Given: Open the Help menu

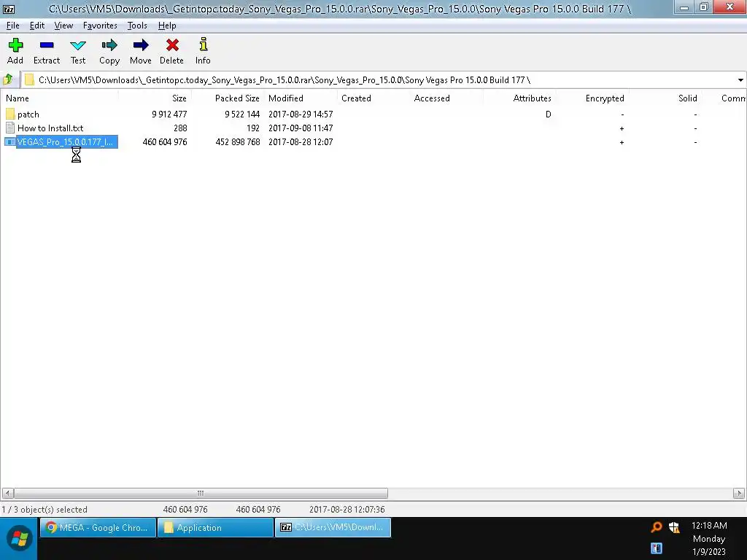Looking at the screenshot, I should pos(167,26).
